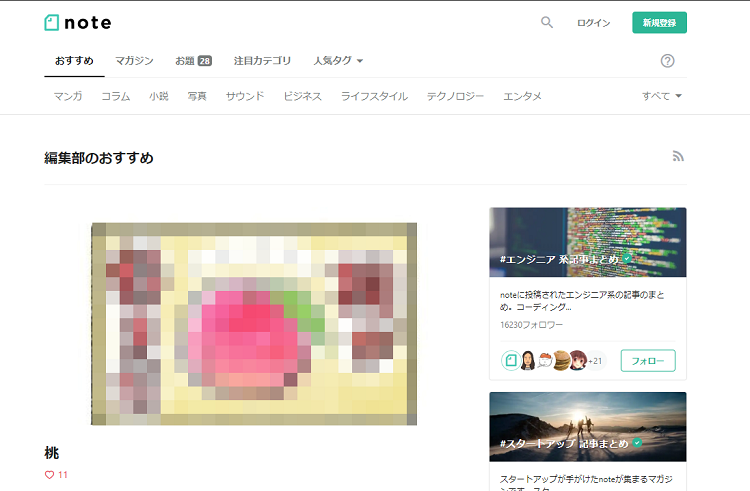The width and height of the screenshot is (750, 491).
Task: Expand the 人気タグ dropdown
Action: (338, 61)
